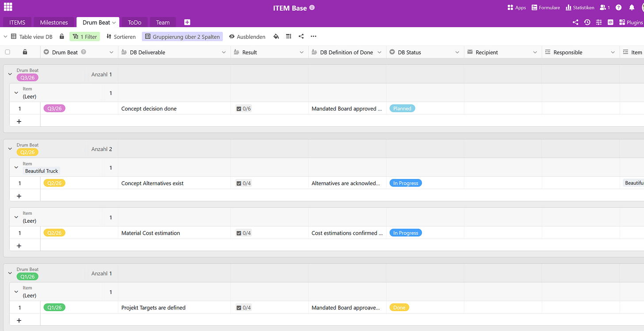Click the info icon beside ITEM Base
The height and width of the screenshot is (331, 644).
(x=312, y=8)
